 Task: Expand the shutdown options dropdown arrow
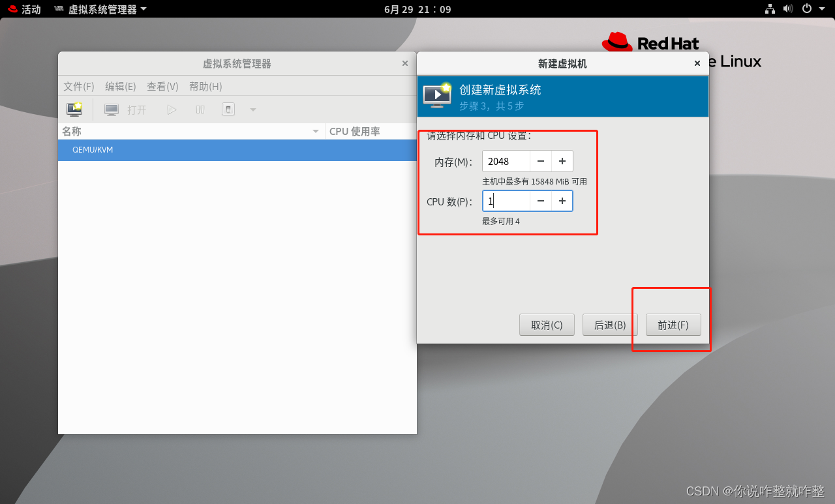click(x=253, y=110)
